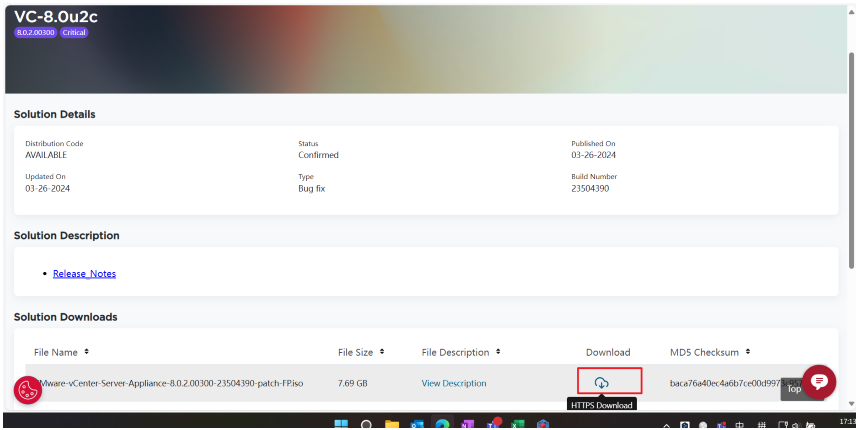This screenshot has width=858, height=430.
Task: Open the Windows Start menu
Action: 341,425
